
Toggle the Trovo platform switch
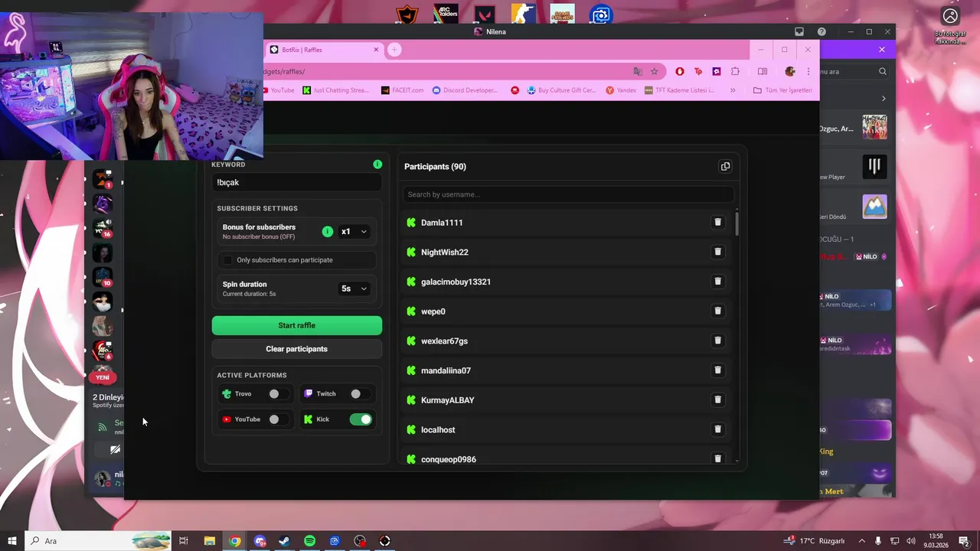point(278,393)
